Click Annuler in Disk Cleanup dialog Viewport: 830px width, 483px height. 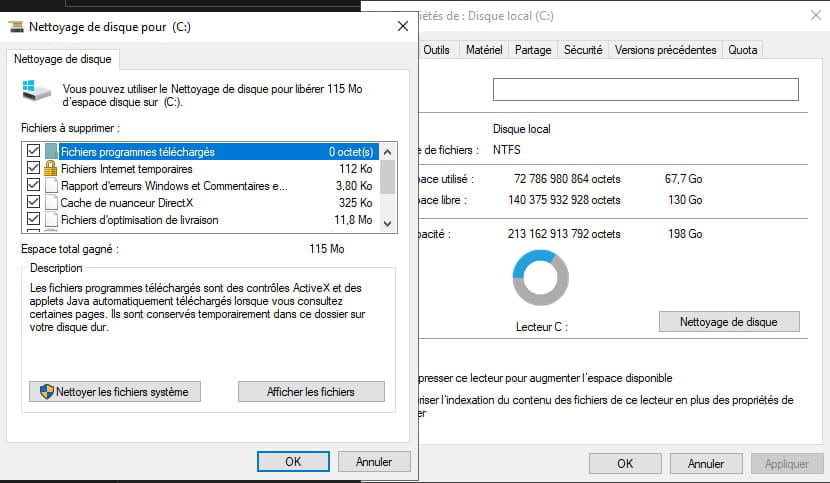point(374,462)
